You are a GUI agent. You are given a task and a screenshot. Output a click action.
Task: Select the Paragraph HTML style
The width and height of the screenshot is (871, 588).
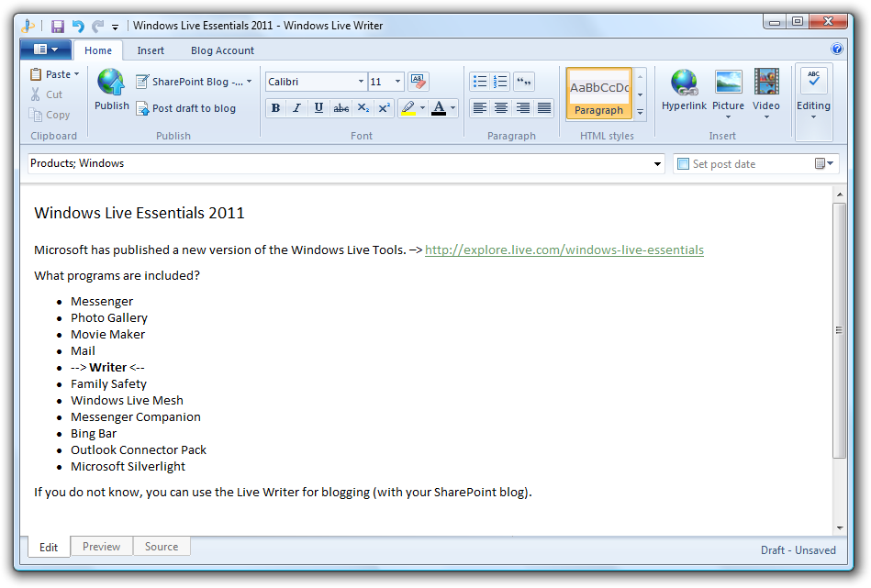click(598, 94)
